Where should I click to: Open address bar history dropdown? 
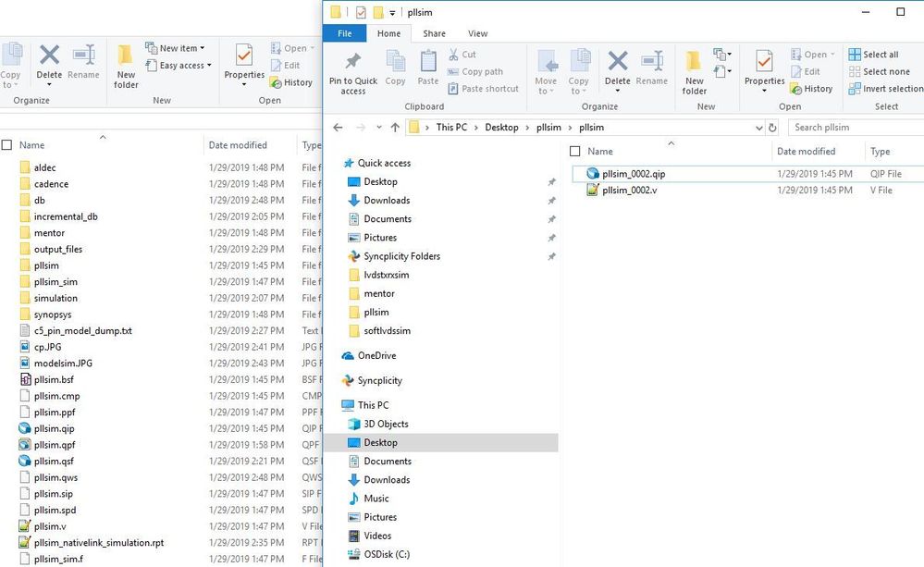(x=759, y=128)
